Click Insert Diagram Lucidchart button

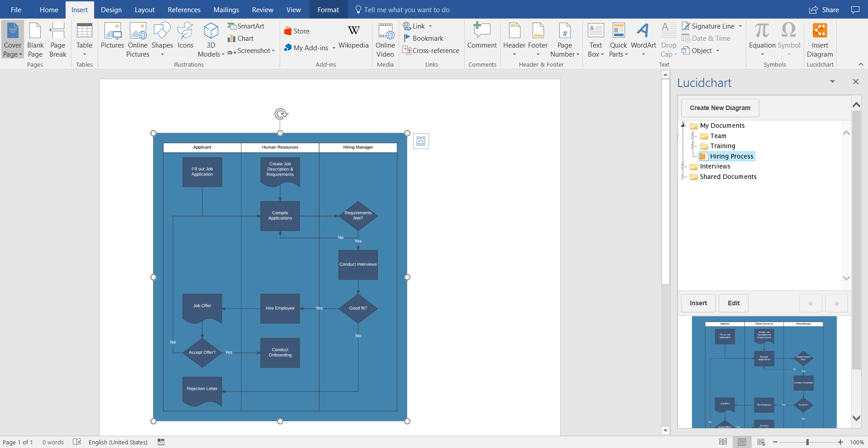click(820, 40)
